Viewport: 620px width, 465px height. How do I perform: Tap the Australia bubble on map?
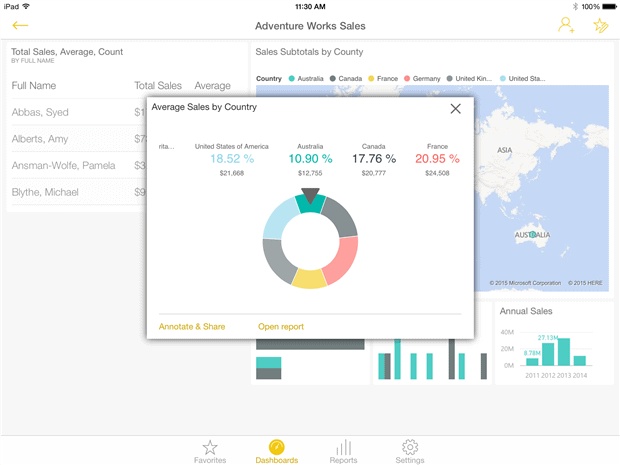(x=533, y=234)
